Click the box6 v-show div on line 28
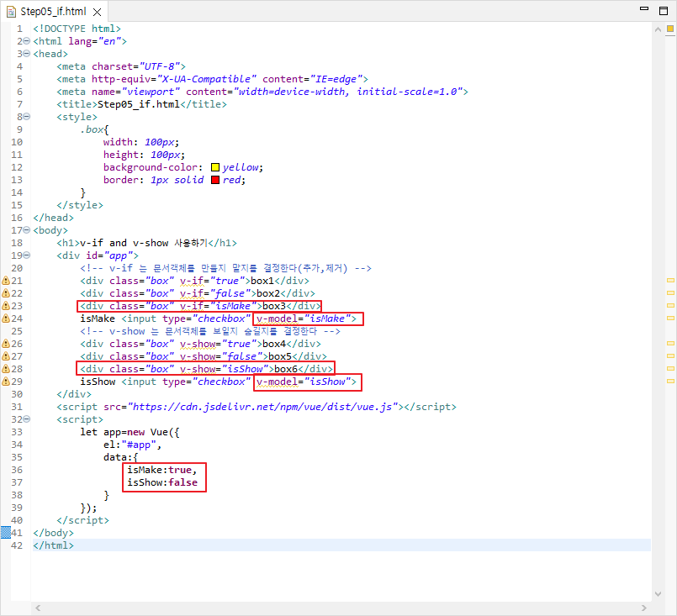Viewport: 677px width, 616px height. click(x=206, y=369)
